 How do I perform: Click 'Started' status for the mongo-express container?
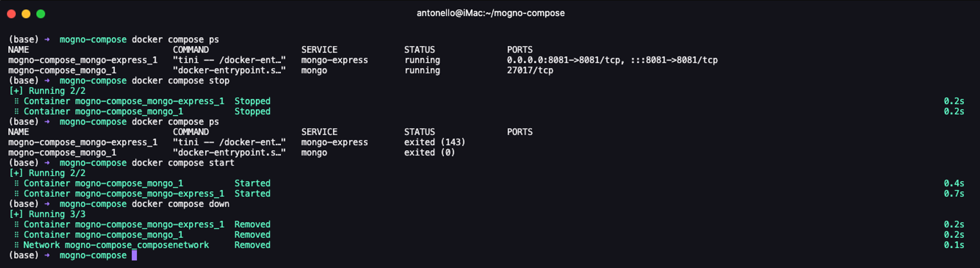252,193
